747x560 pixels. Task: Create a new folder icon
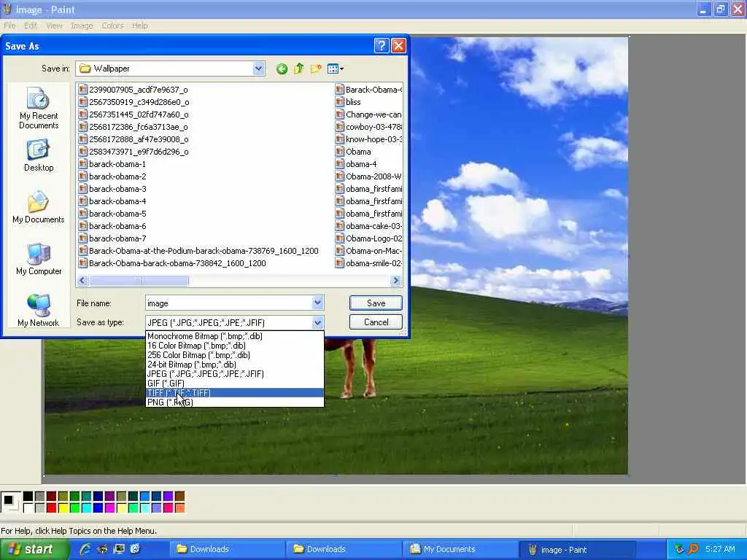(316, 69)
